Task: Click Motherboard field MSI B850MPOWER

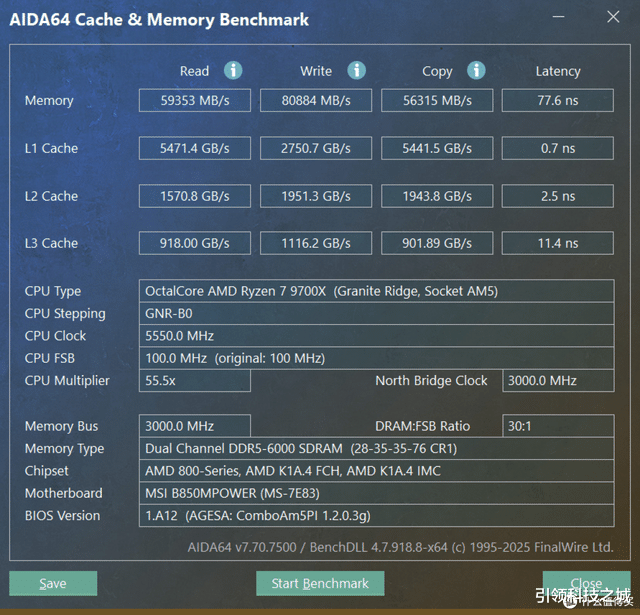Action: 376,493
